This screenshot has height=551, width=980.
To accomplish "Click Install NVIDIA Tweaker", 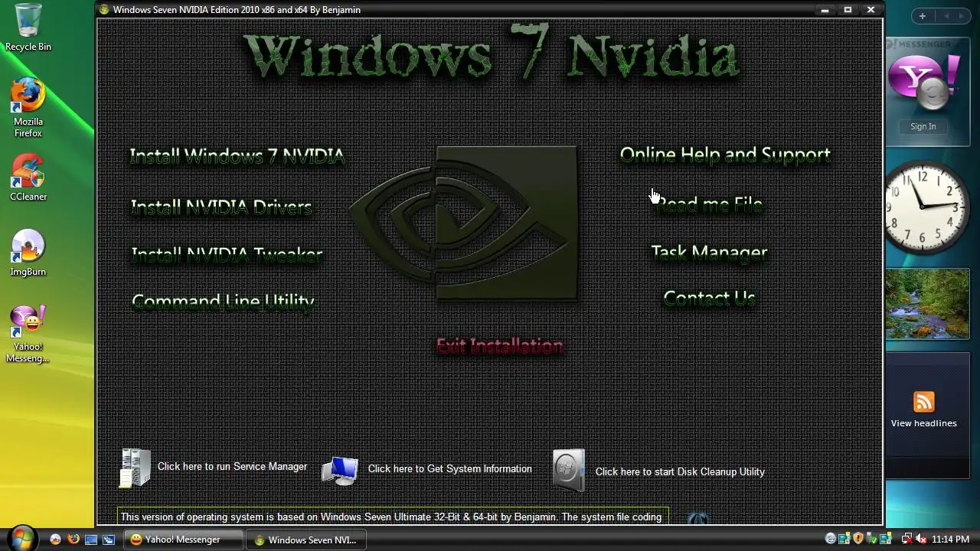I will click(x=227, y=254).
